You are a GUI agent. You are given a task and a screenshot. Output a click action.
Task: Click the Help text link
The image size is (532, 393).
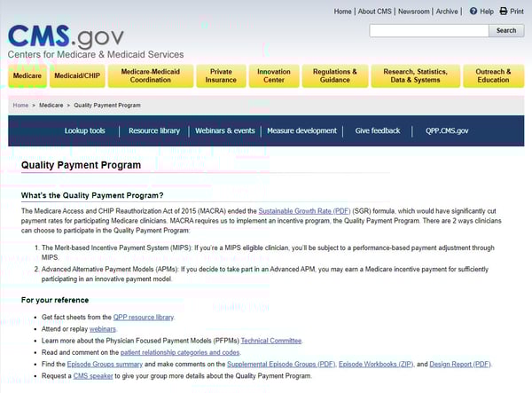487,12
